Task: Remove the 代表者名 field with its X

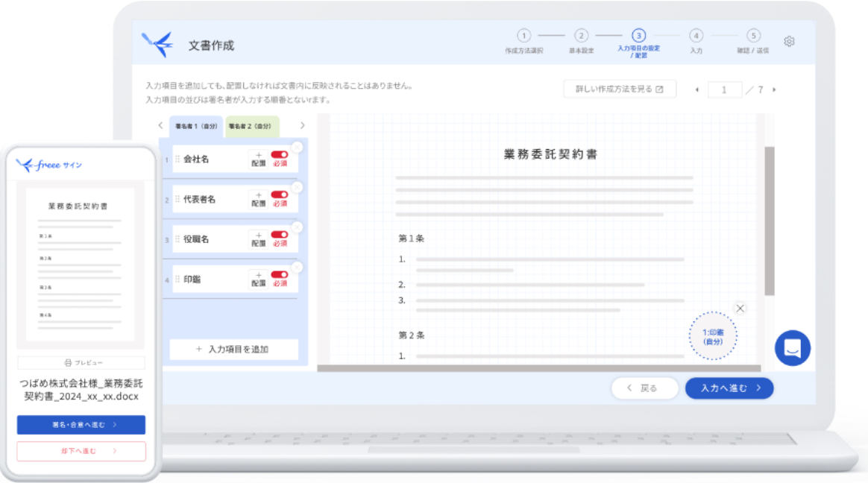Action: click(x=297, y=187)
